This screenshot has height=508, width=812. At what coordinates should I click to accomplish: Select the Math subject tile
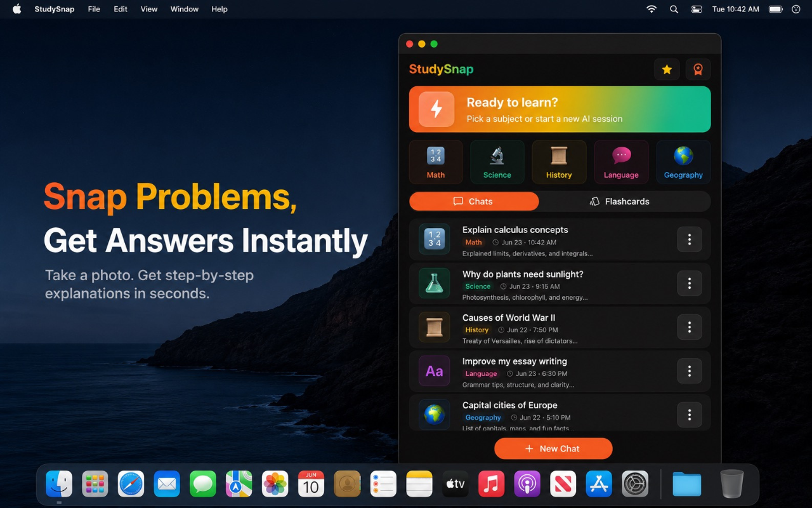coord(436,162)
